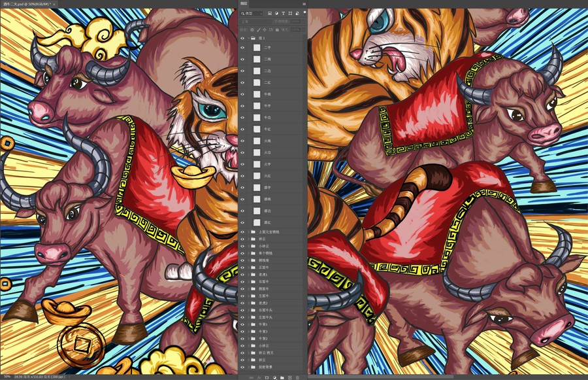The image size is (588, 380).
Task: Lock layer position icon
Action: pyautogui.click(x=265, y=29)
